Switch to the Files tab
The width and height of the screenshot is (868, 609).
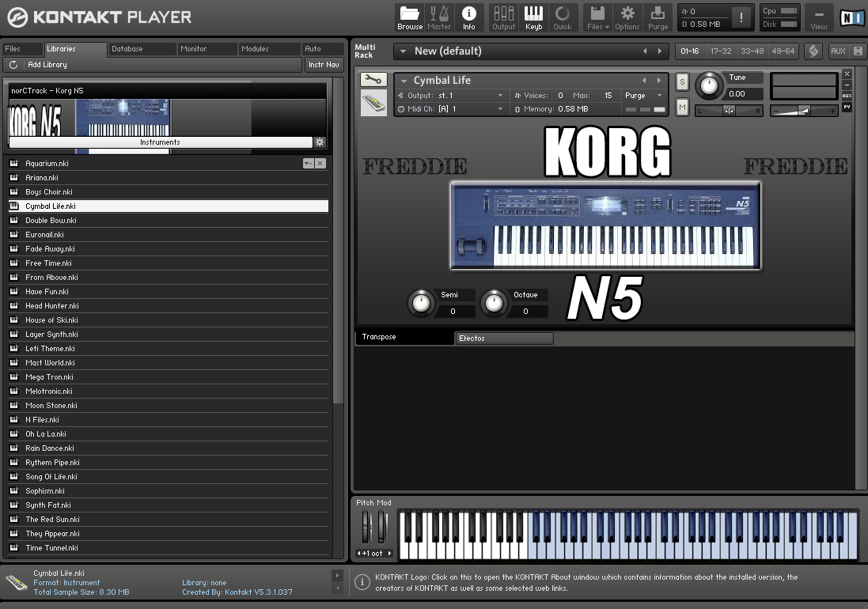pyautogui.click(x=22, y=49)
